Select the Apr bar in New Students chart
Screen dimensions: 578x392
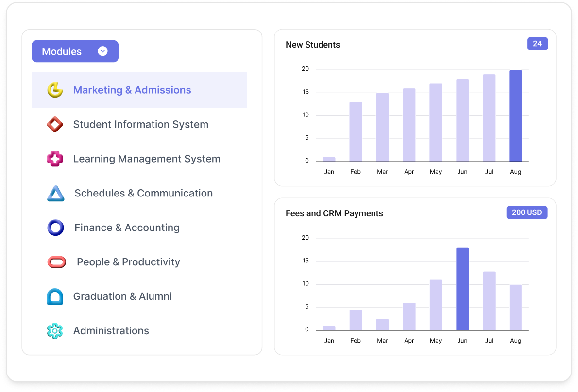(x=409, y=125)
